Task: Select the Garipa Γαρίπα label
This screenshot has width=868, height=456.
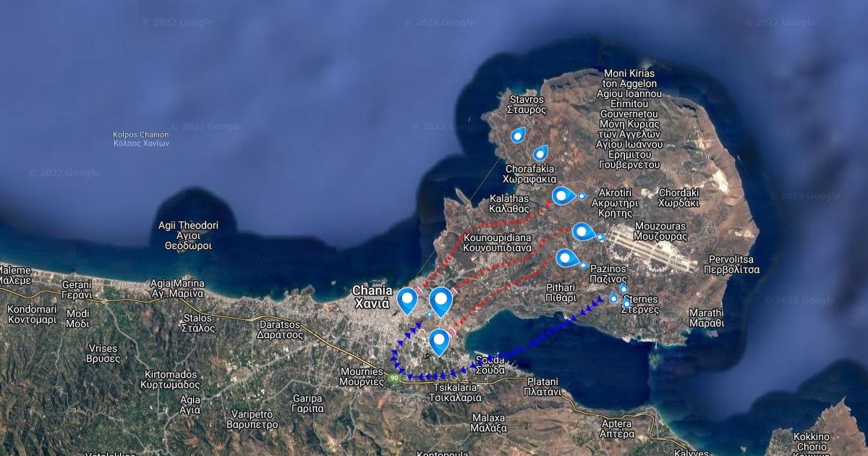Action: click(307, 403)
